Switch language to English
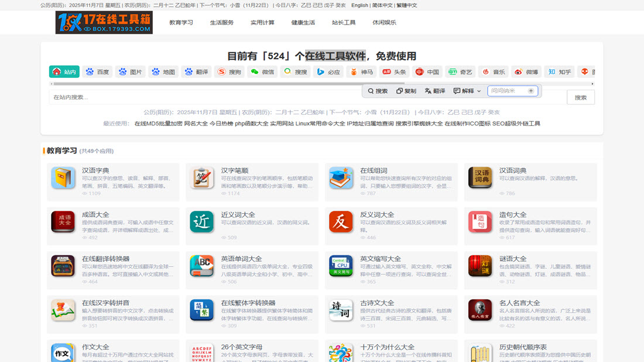 point(359,5)
